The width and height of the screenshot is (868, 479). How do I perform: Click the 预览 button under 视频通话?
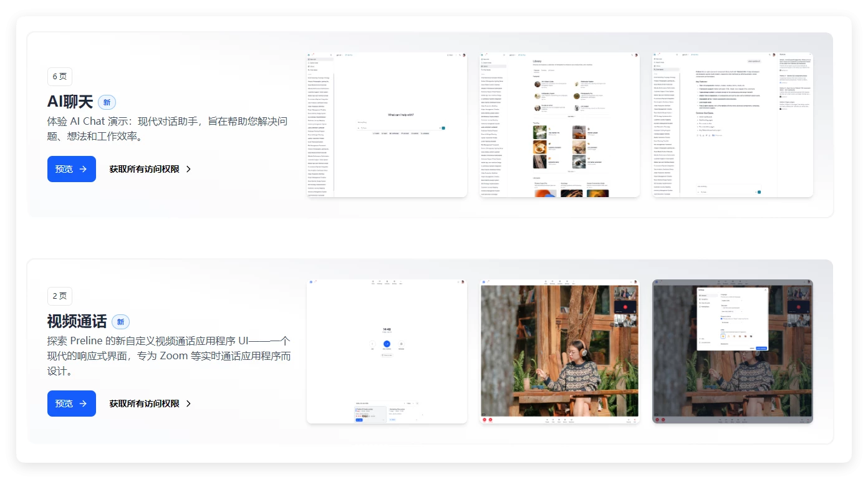pyautogui.click(x=71, y=404)
